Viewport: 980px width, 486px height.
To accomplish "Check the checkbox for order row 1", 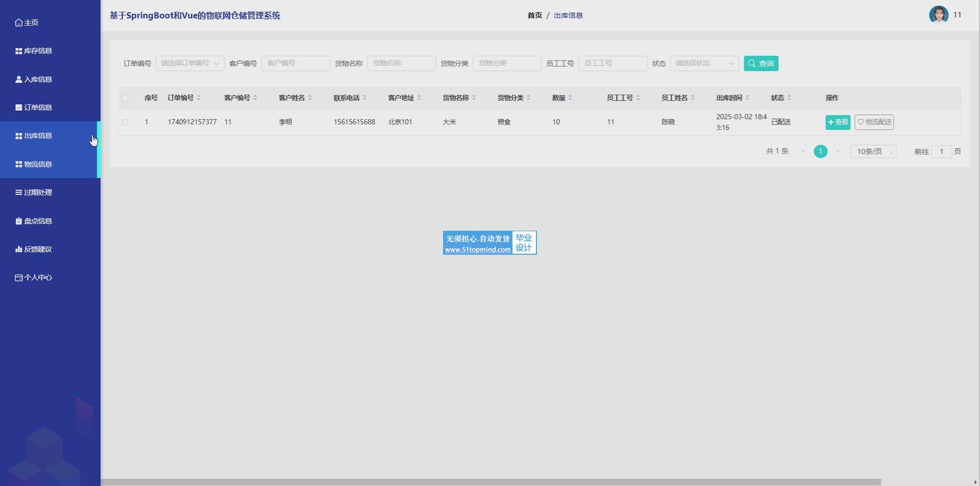I will tap(125, 122).
